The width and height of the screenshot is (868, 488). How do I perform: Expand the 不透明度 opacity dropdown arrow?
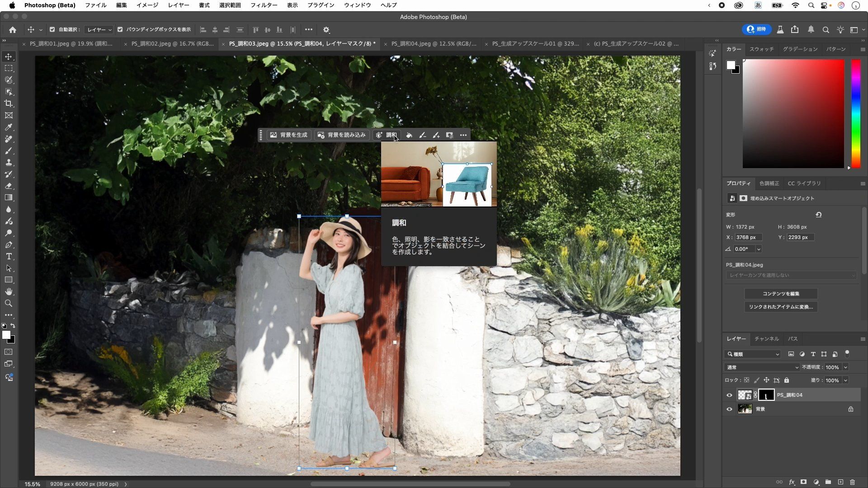[845, 367]
